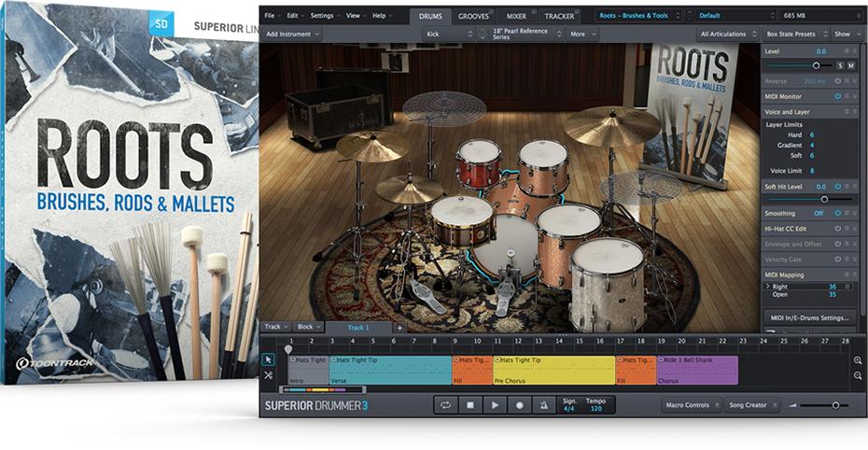Toggle the MIDI Monitor power button
The image size is (868, 450).
tap(838, 96)
